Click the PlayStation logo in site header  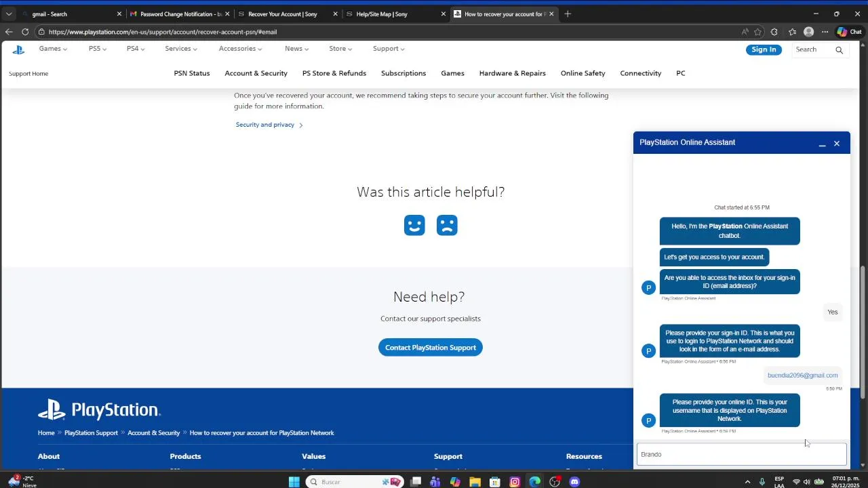[x=18, y=49]
